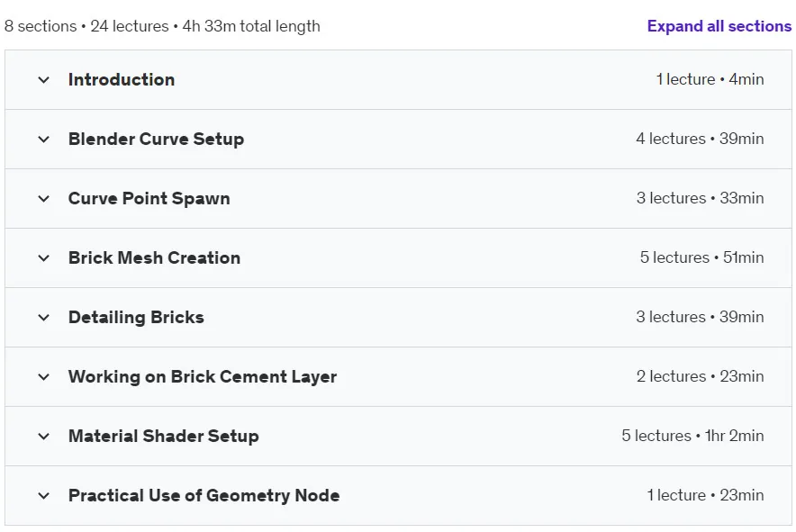Click the 5 lectures 51min label
796x532 pixels.
coord(701,257)
